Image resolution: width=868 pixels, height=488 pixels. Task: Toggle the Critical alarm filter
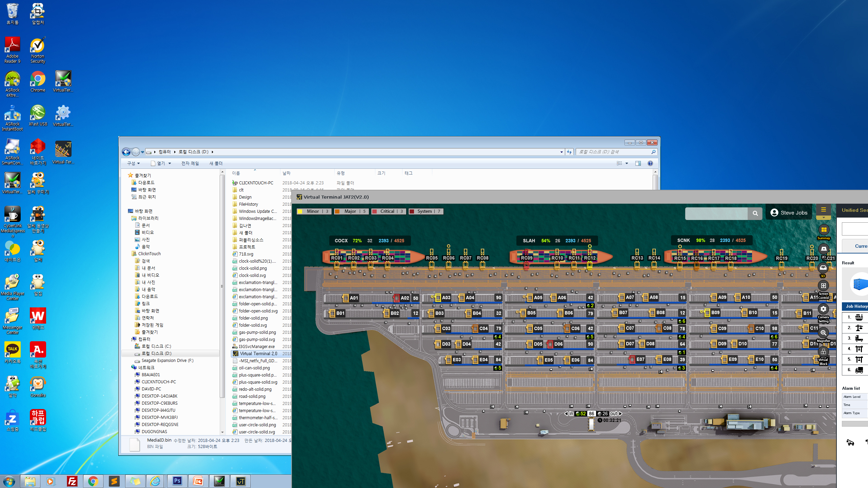point(388,211)
